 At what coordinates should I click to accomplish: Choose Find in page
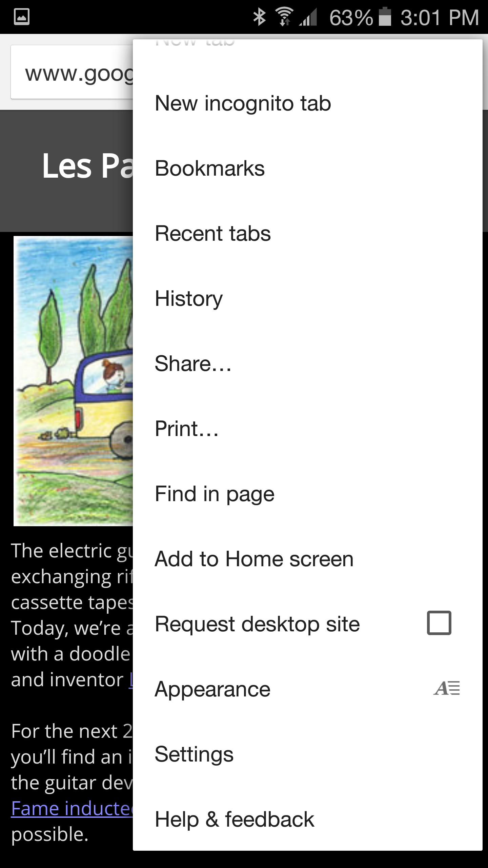click(214, 494)
